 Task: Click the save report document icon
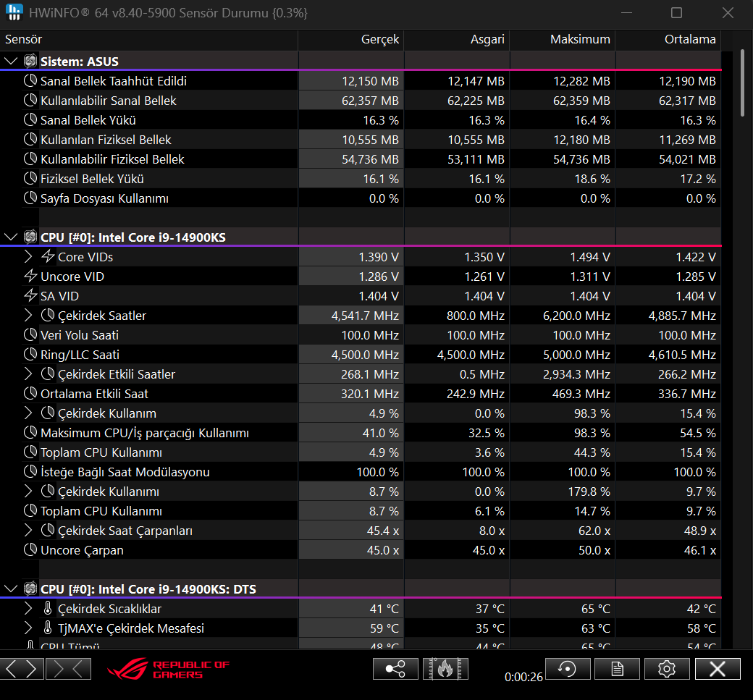pos(617,669)
